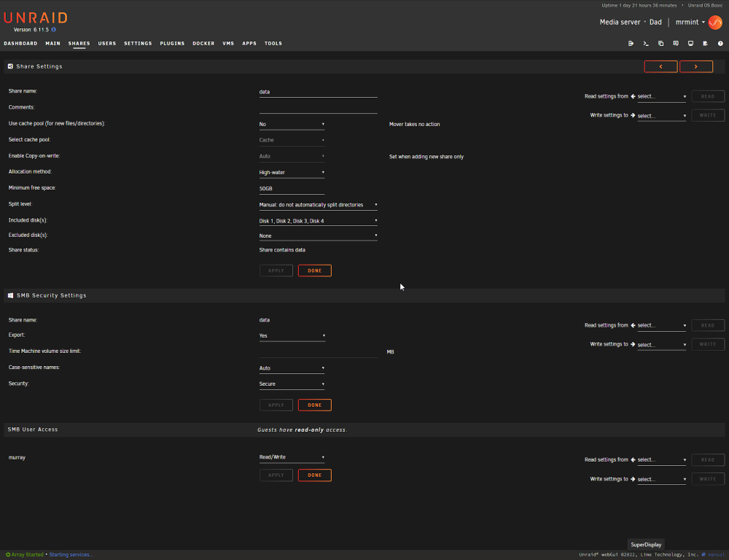
Task: Open Read settings from dropdown in Share Settings
Action: click(x=662, y=96)
